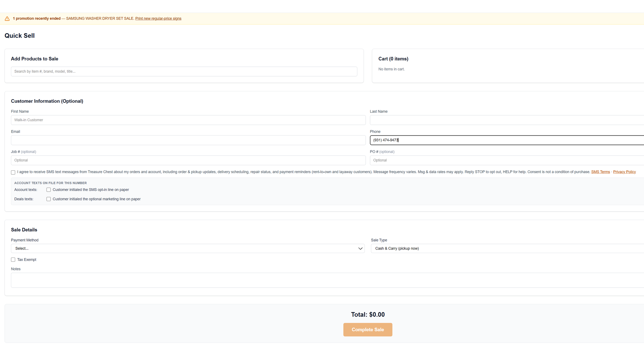Click the 'Sale Details' heading
The image size is (644, 358).
[x=24, y=230]
